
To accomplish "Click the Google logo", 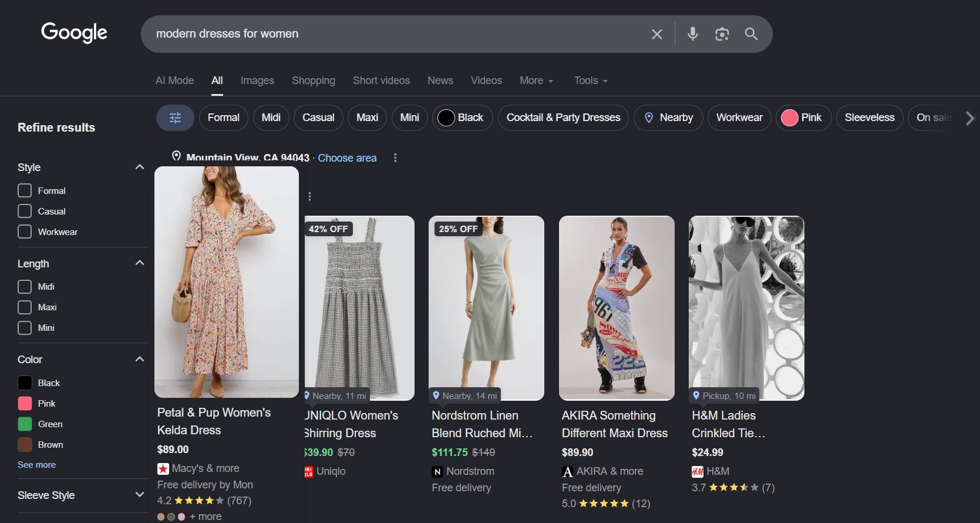I will tap(74, 32).
